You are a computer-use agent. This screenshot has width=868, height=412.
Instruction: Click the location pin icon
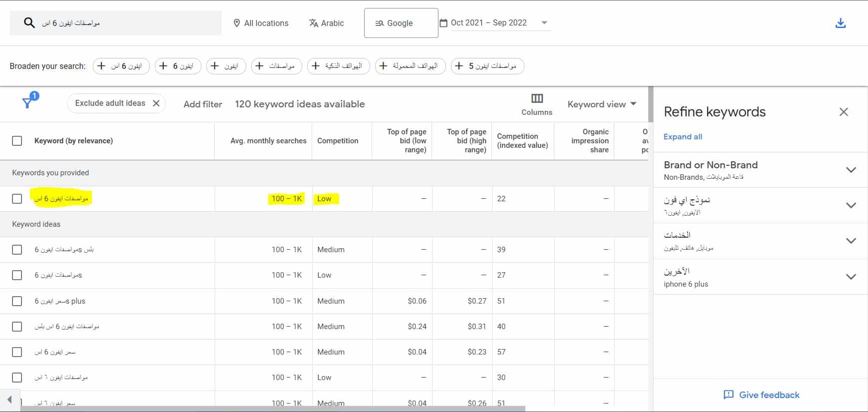[237, 23]
